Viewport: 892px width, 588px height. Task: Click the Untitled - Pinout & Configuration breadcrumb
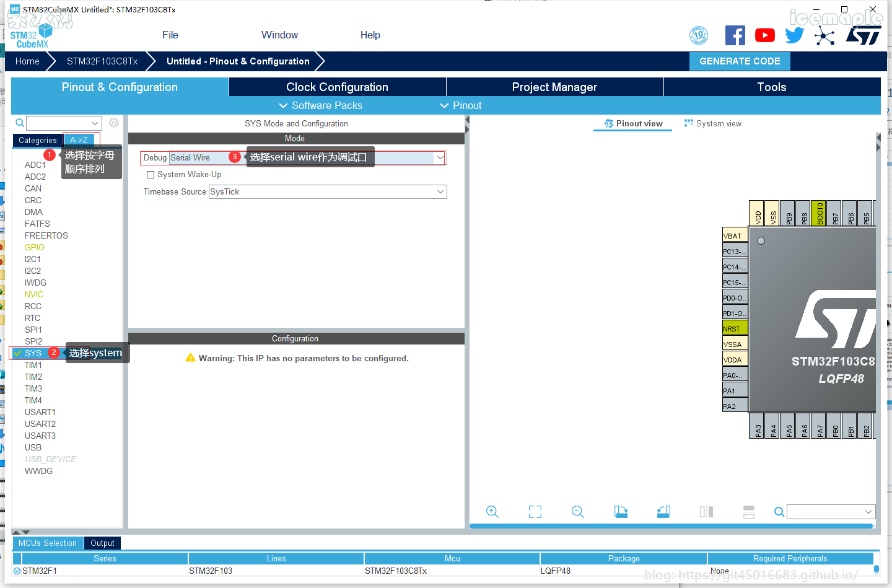(x=238, y=61)
